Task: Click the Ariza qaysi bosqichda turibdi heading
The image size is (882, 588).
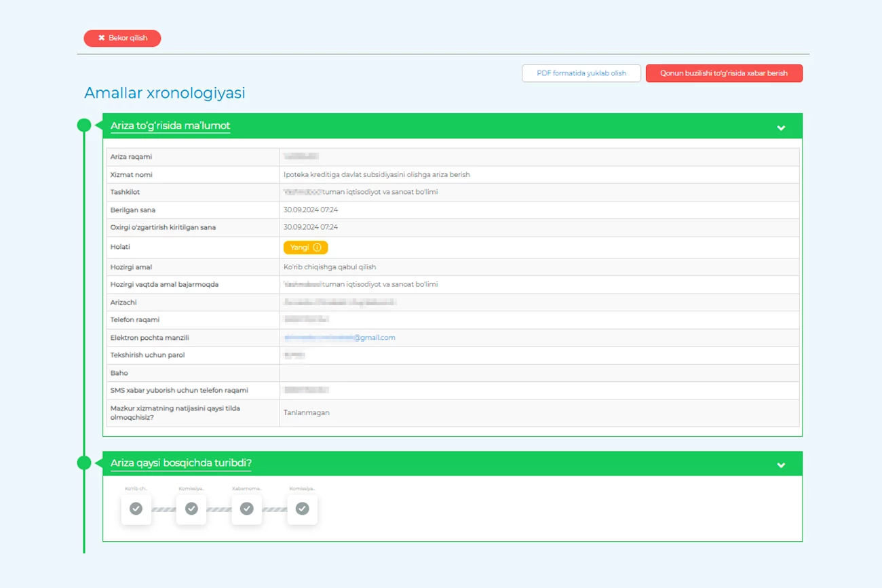Action: click(181, 463)
